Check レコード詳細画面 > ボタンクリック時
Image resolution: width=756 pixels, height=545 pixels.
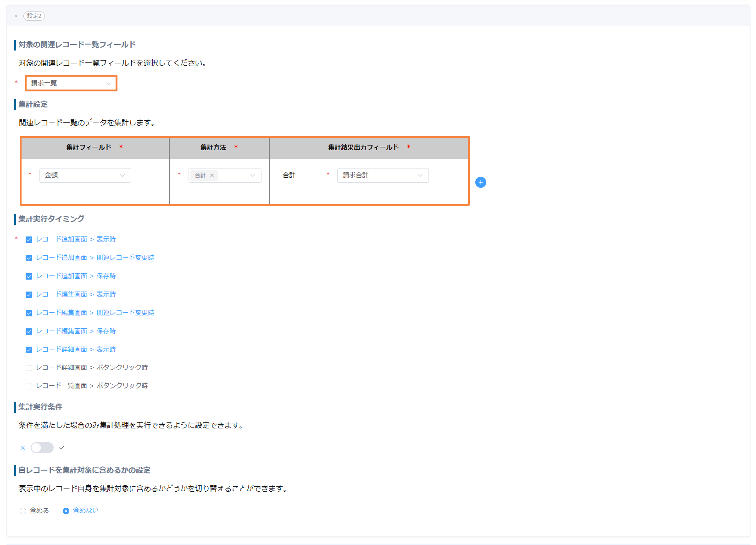pos(29,368)
